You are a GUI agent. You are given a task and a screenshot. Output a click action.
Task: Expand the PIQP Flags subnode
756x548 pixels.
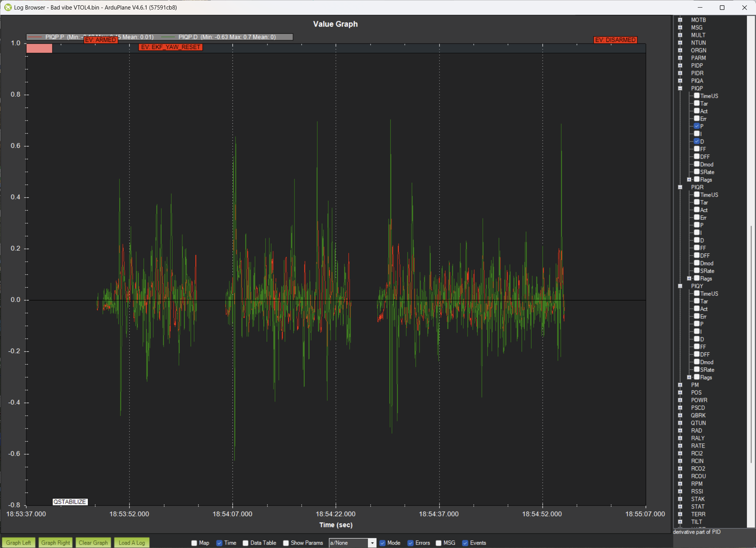[689, 179]
